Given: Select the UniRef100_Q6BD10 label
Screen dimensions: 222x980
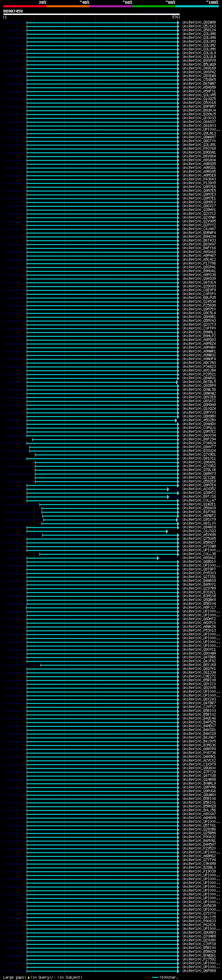Looking at the screenshot, I should 199,562.
